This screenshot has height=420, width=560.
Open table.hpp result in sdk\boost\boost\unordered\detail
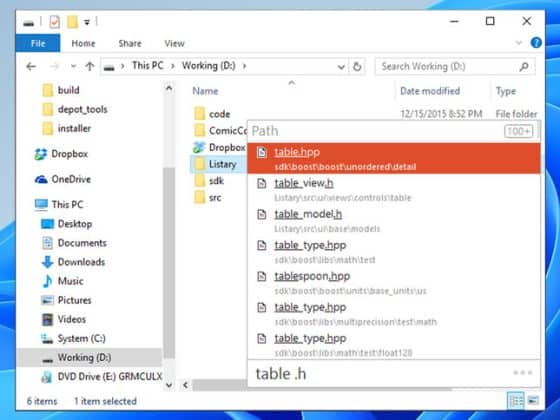[394, 158]
